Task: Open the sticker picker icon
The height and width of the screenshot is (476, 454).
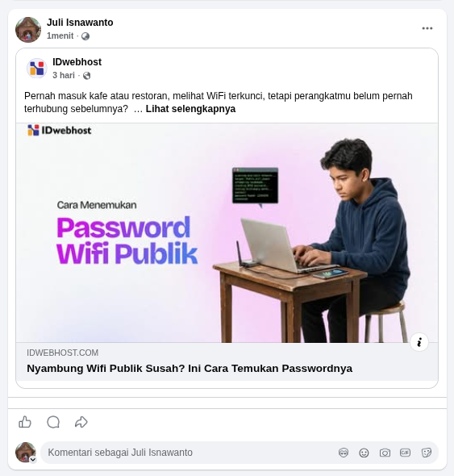Action: click(x=427, y=453)
